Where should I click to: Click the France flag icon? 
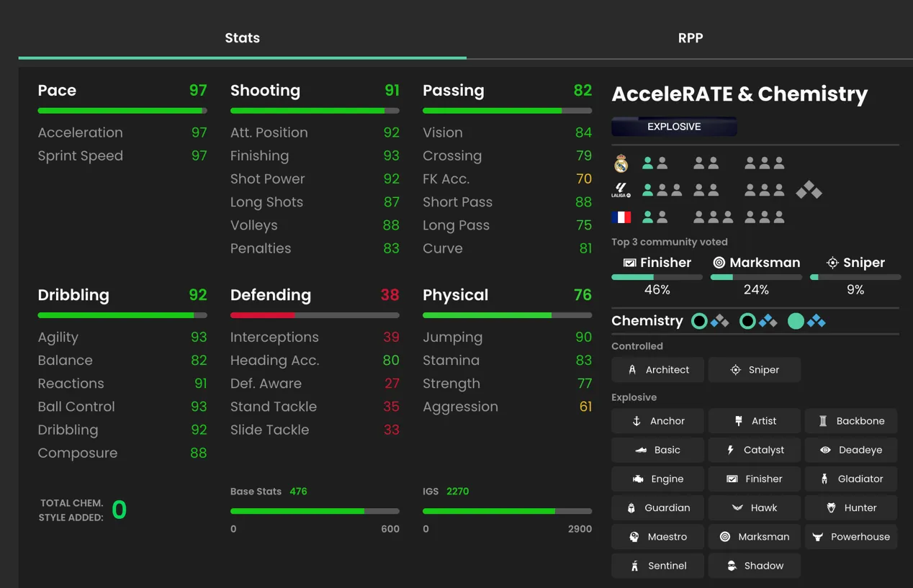point(621,217)
